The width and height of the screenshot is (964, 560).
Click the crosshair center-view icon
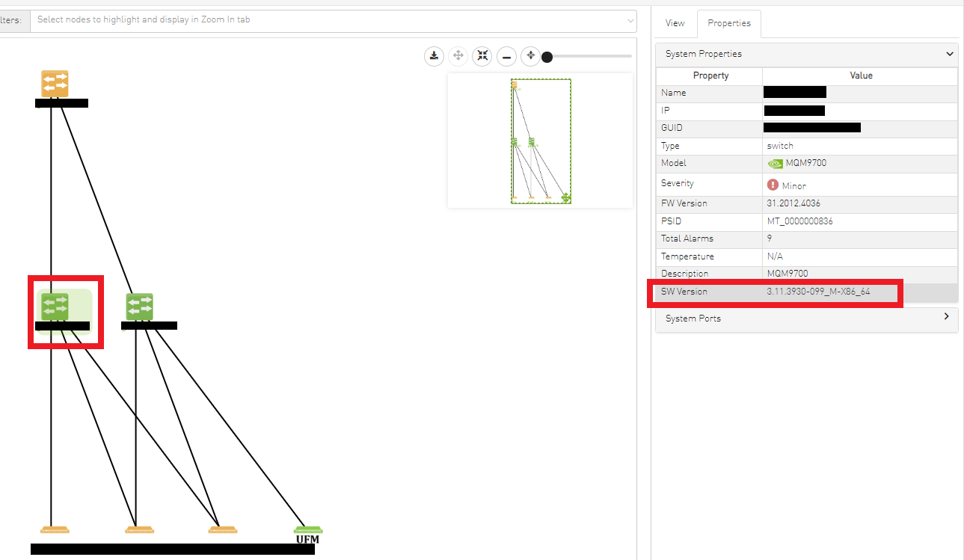(531, 56)
